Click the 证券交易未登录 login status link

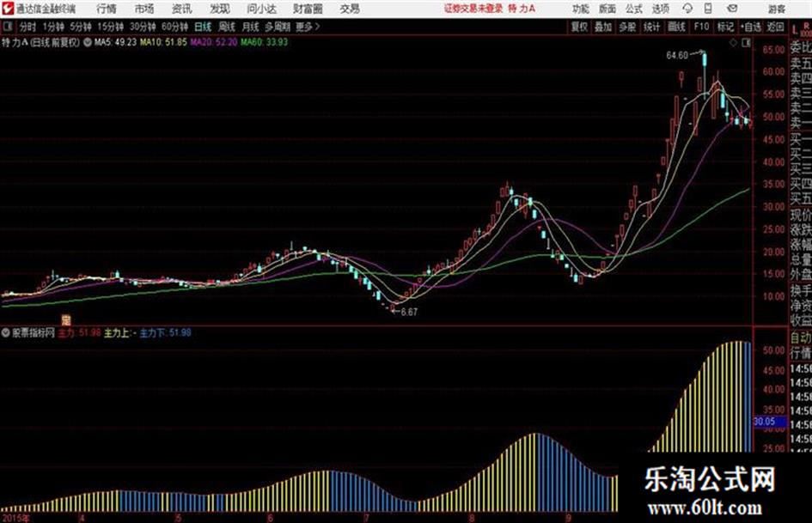pos(473,9)
